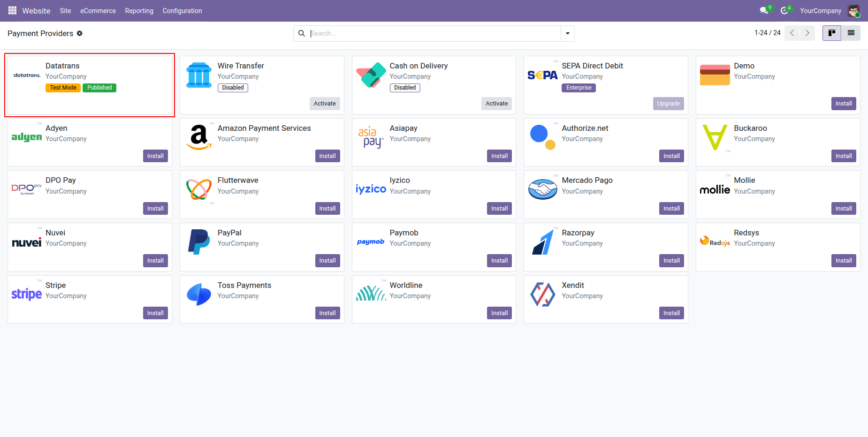Click the Wire Transfer bank icon
Image resolution: width=868 pixels, height=437 pixels.
[199, 75]
